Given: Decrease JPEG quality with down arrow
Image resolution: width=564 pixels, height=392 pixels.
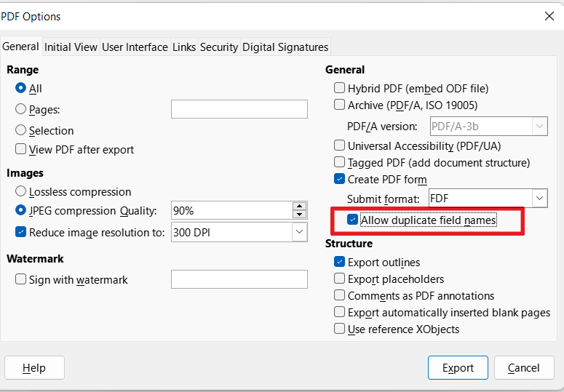Looking at the screenshot, I should pyautogui.click(x=299, y=215).
